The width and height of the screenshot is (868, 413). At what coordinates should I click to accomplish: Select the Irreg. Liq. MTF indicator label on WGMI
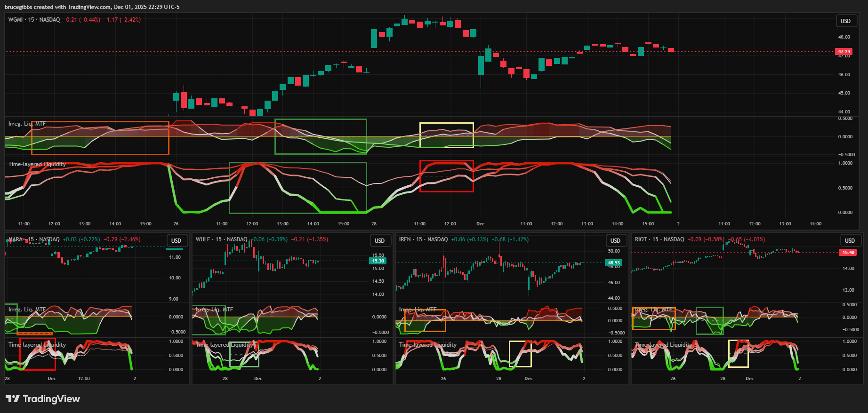tap(27, 124)
